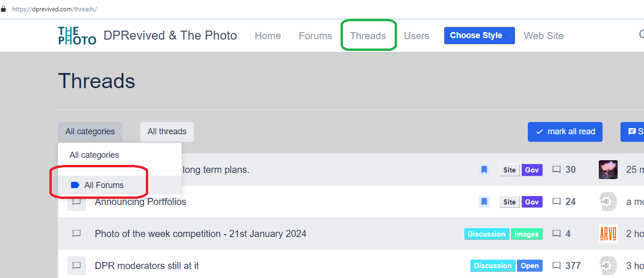This screenshot has height=278, width=644.
Task: Click the bookmark icon on long term plans thread
Action: (x=484, y=170)
